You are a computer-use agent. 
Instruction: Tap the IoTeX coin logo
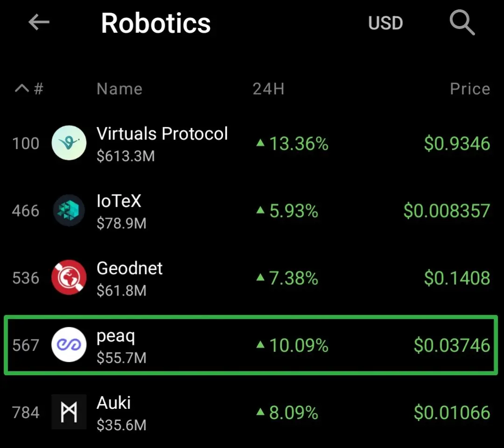pos(69,211)
